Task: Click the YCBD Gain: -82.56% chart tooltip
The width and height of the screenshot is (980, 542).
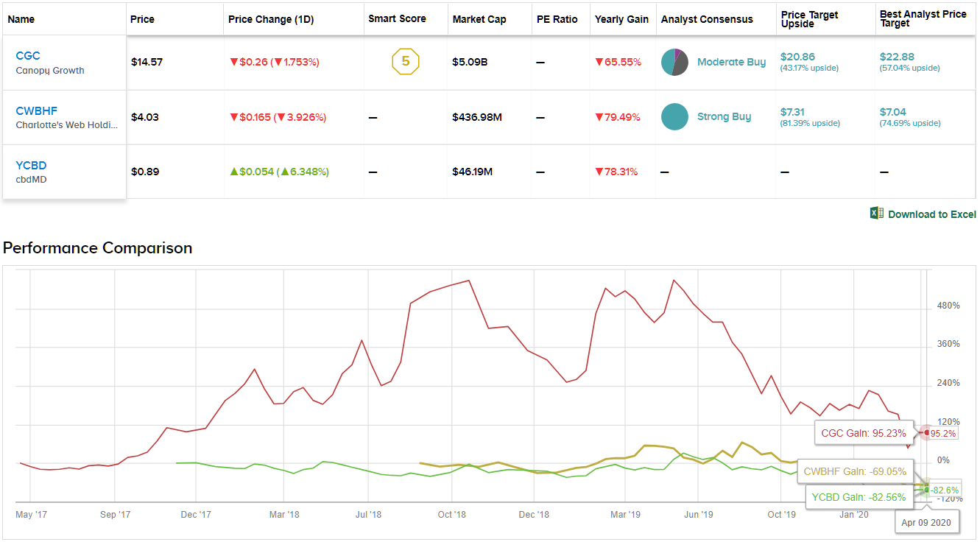Action: (x=859, y=497)
